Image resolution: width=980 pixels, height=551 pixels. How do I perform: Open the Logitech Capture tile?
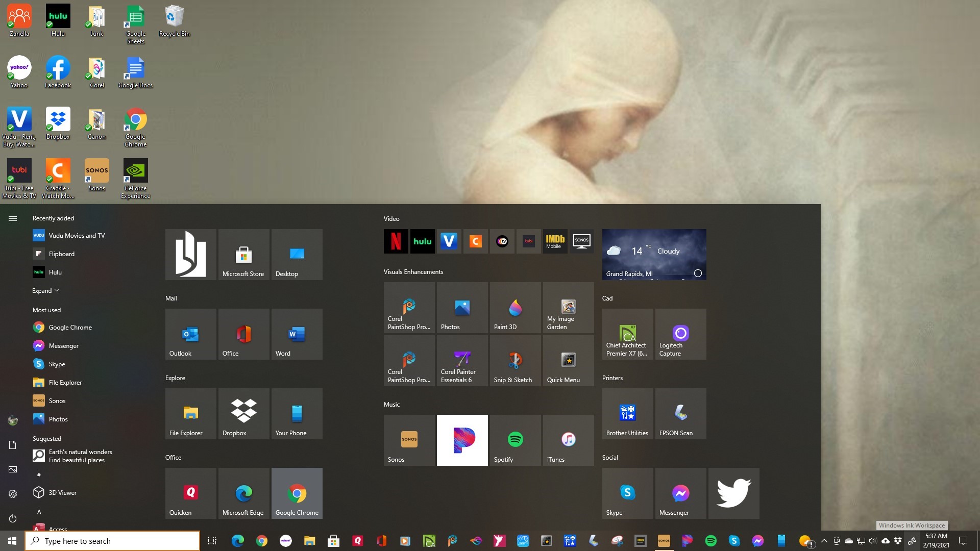(x=680, y=334)
